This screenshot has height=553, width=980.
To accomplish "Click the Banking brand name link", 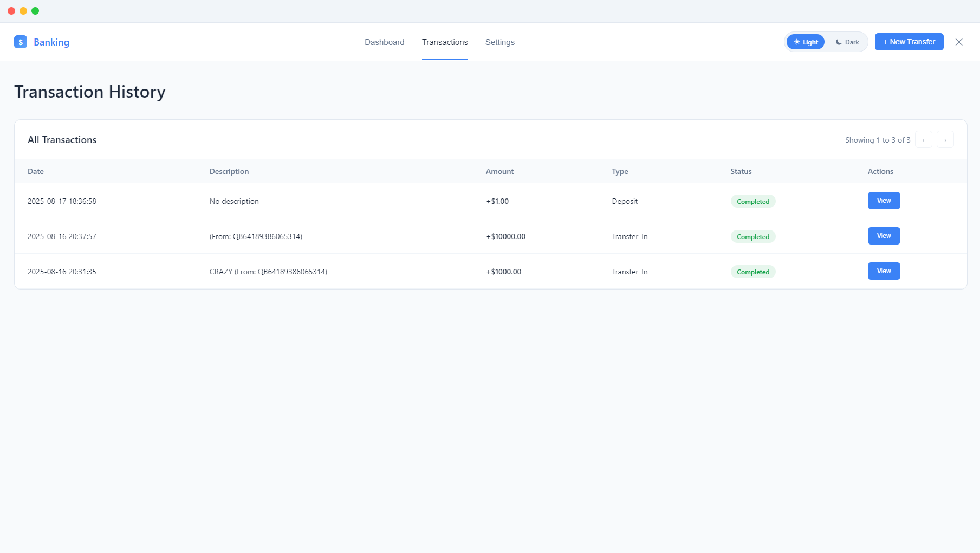I will (51, 42).
